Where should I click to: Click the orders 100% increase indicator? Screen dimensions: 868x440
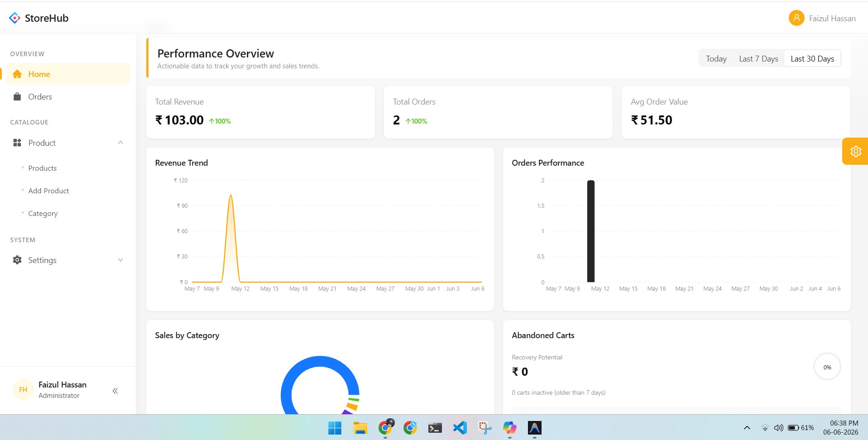point(416,121)
